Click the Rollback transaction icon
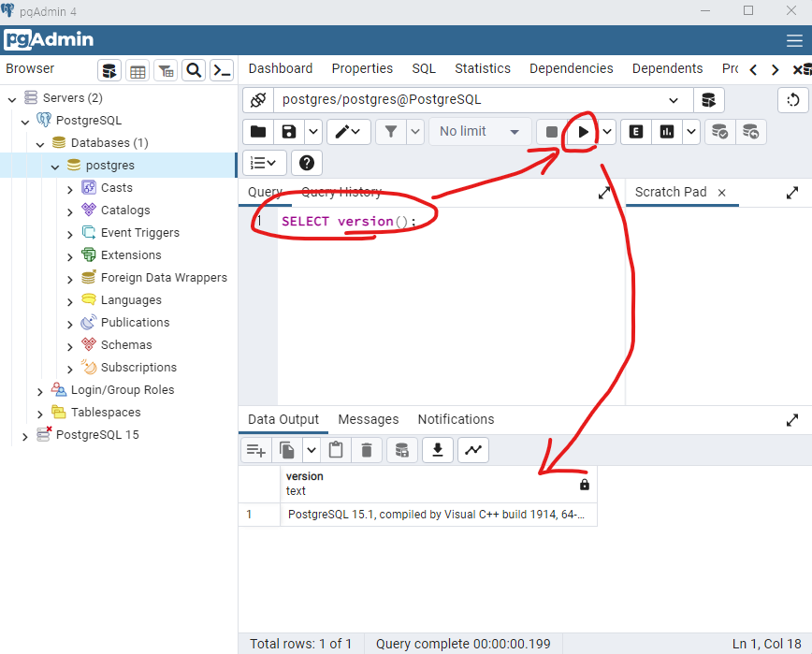Image resolution: width=812 pixels, height=654 pixels. 750,132
